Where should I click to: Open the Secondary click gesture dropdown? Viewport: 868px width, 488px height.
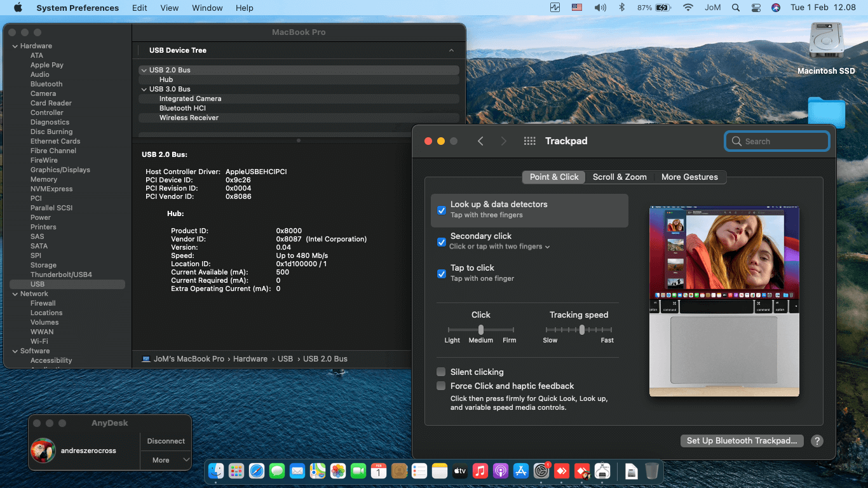click(547, 247)
